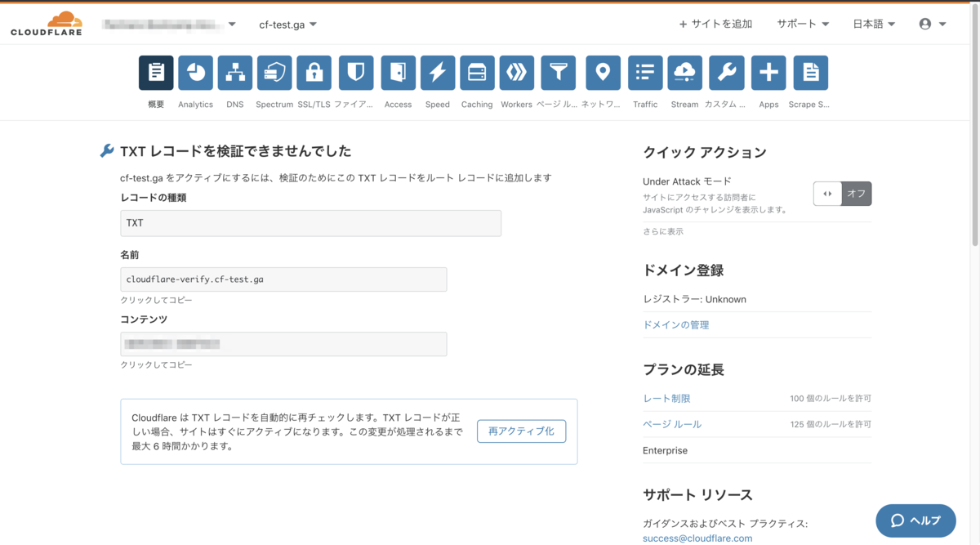The height and width of the screenshot is (545, 980).
Task: Click the ヘルプ help button
Action: pos(915,520)
